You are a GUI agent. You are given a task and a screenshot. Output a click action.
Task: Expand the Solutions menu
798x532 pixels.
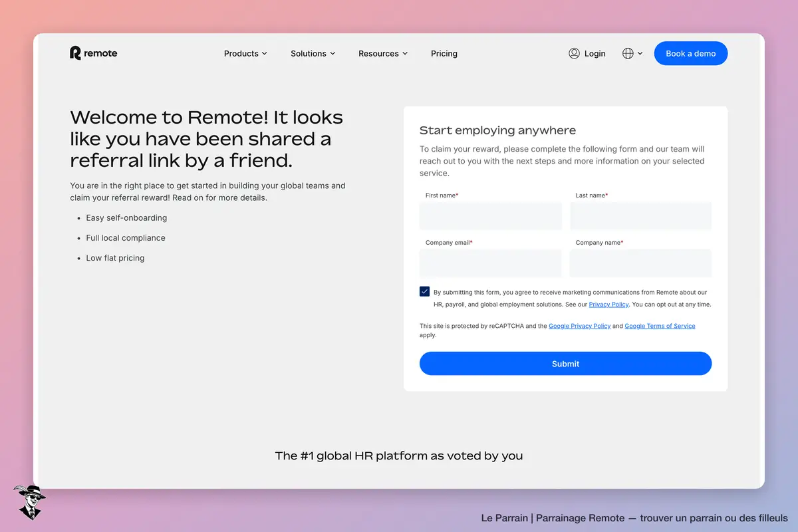coord(313,53)
